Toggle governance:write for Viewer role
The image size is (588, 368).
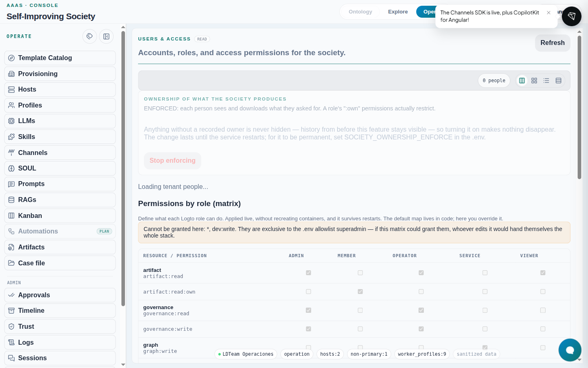[543, 329]
